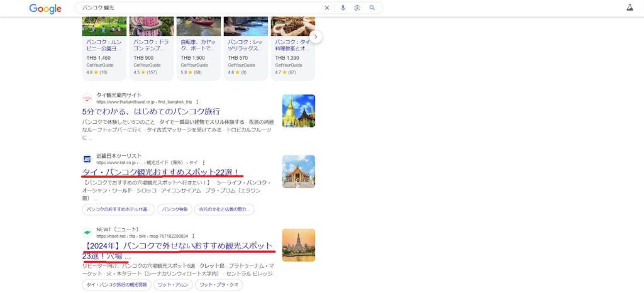
Task: Open more options for NEWT result
Action: [x=193, y=236]
